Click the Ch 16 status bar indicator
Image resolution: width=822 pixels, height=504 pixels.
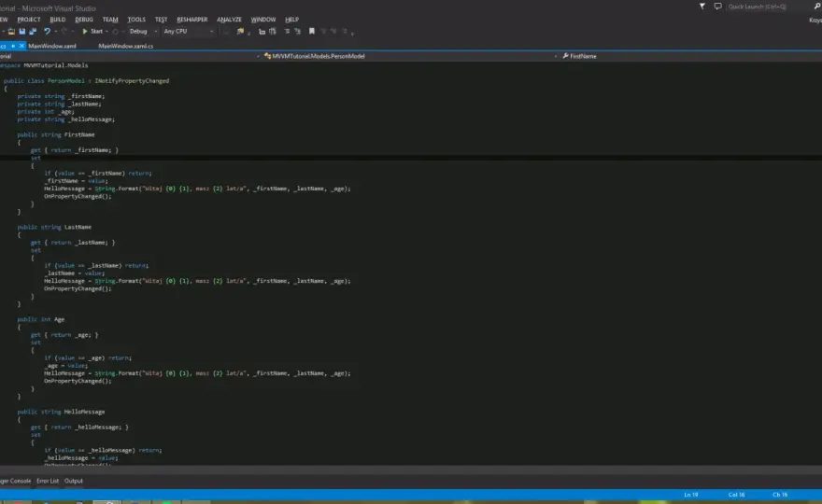(x=780, y=495)
